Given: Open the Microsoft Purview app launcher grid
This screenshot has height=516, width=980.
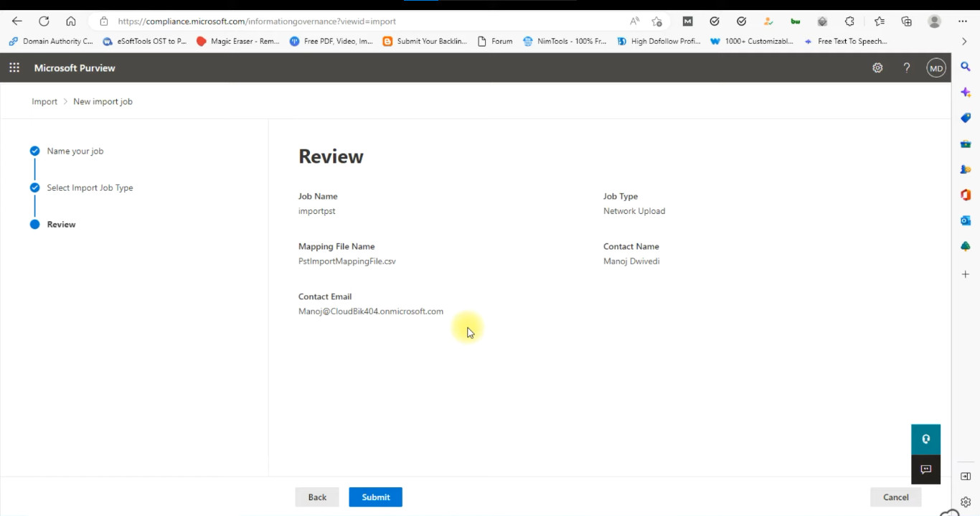Looking at the screenshot, I should (x=14, y=68).
